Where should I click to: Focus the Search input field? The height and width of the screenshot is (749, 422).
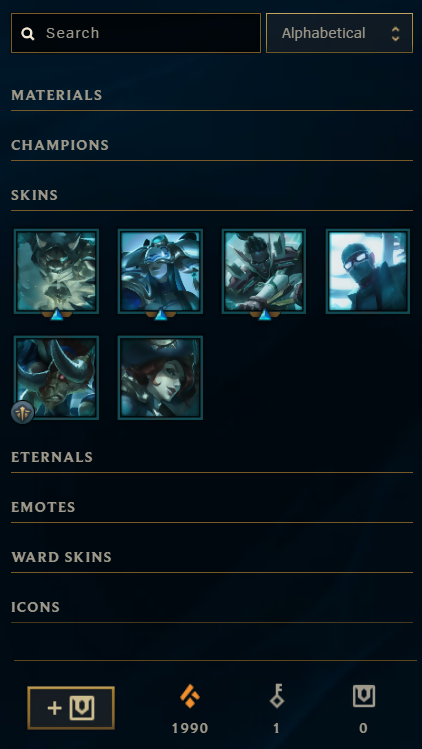[136, 33]
